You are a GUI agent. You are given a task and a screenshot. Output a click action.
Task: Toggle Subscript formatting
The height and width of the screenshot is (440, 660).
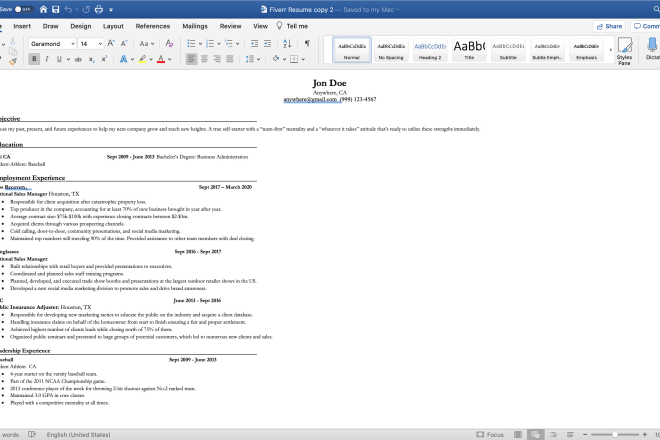(91, 59)
